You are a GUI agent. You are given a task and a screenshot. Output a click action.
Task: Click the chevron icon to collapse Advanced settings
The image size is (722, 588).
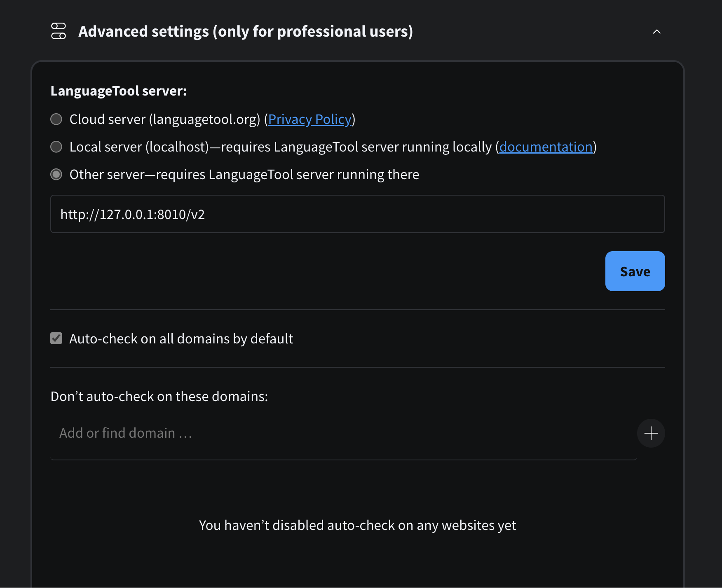[x=657, y=31]
